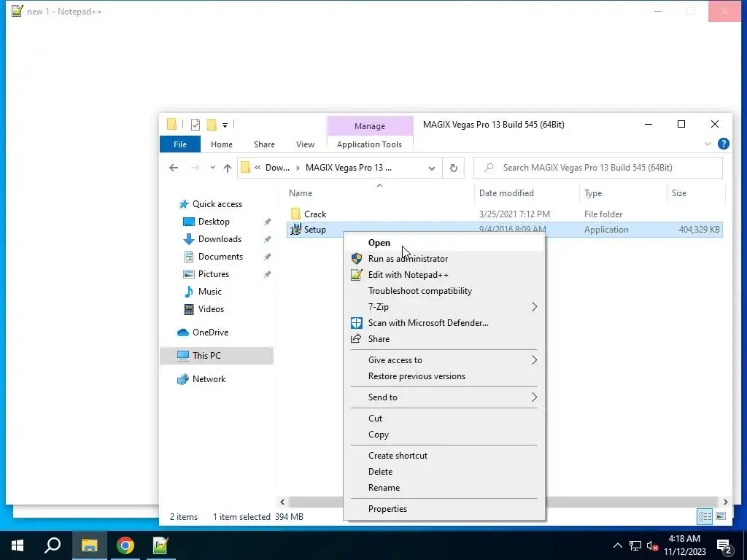Open Pictures in navigation pane

[x=214, y=274]
